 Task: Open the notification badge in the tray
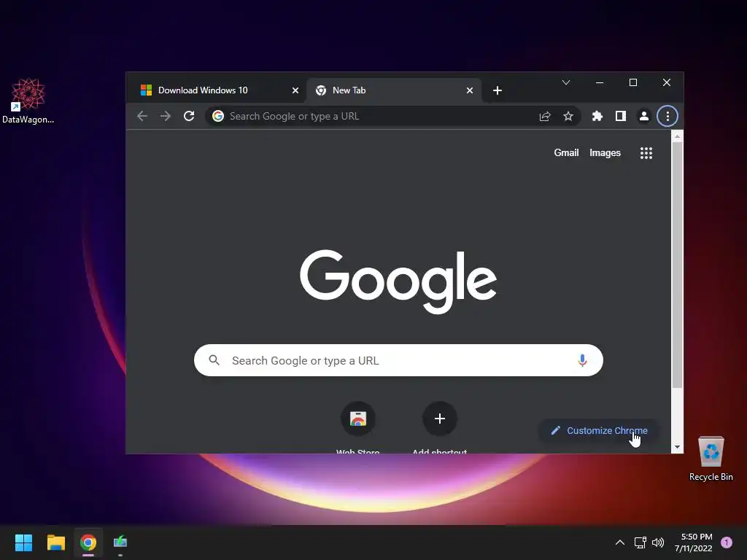tap(727, 542)
